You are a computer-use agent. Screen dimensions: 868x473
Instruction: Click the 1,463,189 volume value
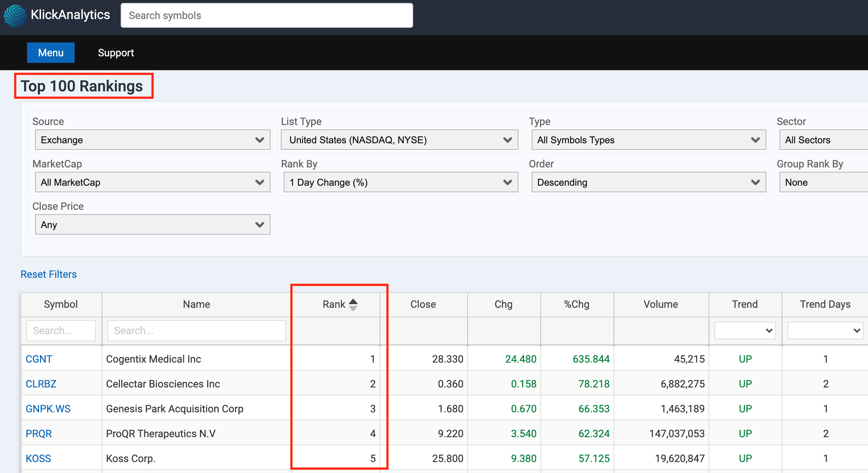pos(683,409)
